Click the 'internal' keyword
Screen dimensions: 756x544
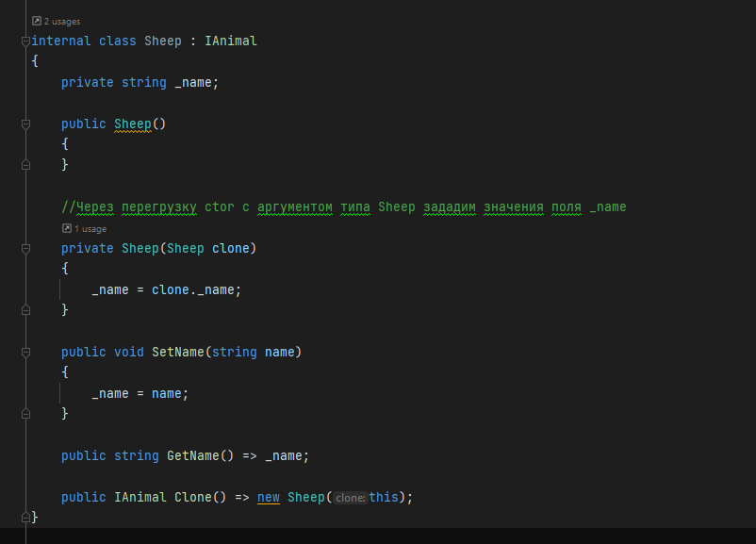(x=61, y=41)
